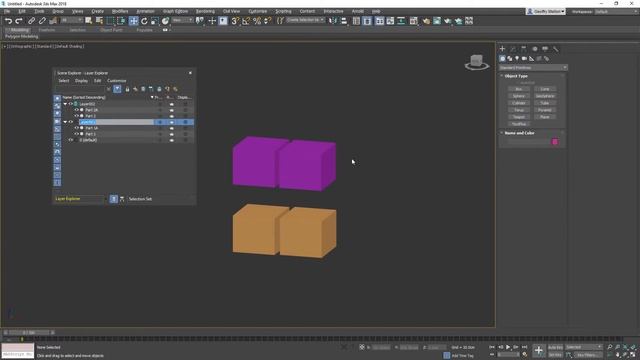This screenshot has width=640, height=360.
Task: Click the object name input field
Action: pos(528,142)
